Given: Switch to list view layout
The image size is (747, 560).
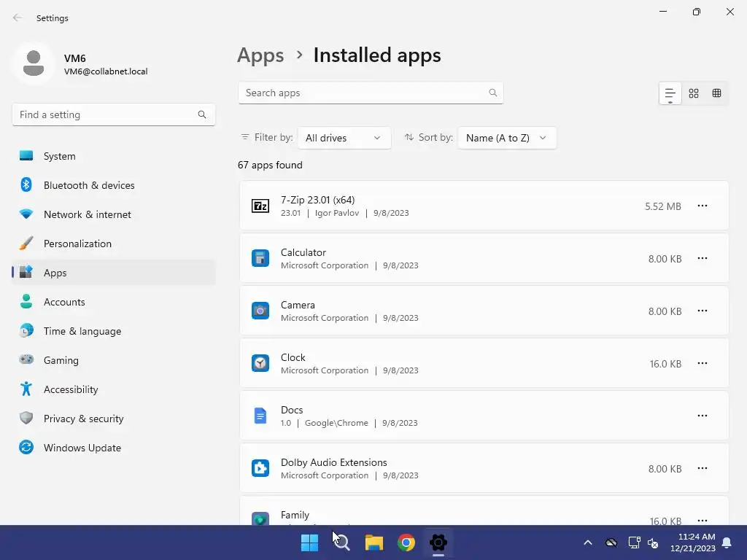Looking at the screenshot, I should click(670, 93).
